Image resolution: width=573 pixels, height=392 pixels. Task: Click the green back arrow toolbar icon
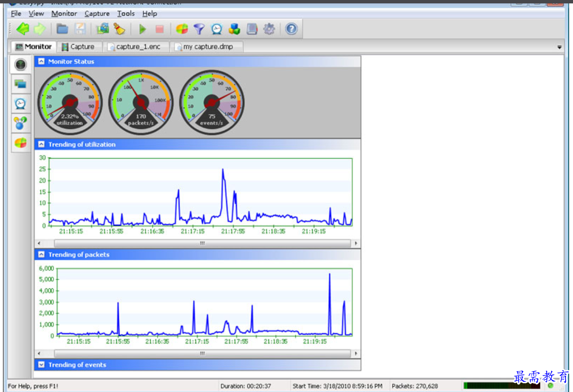22,29
